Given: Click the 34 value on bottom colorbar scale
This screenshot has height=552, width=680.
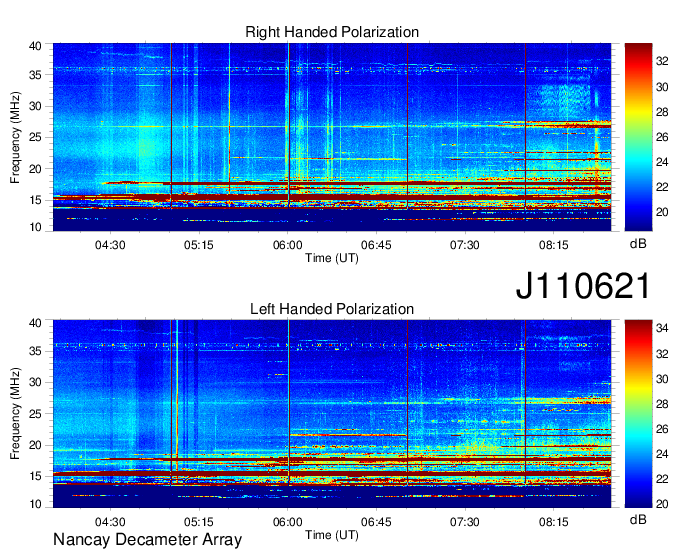Looking at the screenshot, I should pyautogui.click(x=662, y=328).
